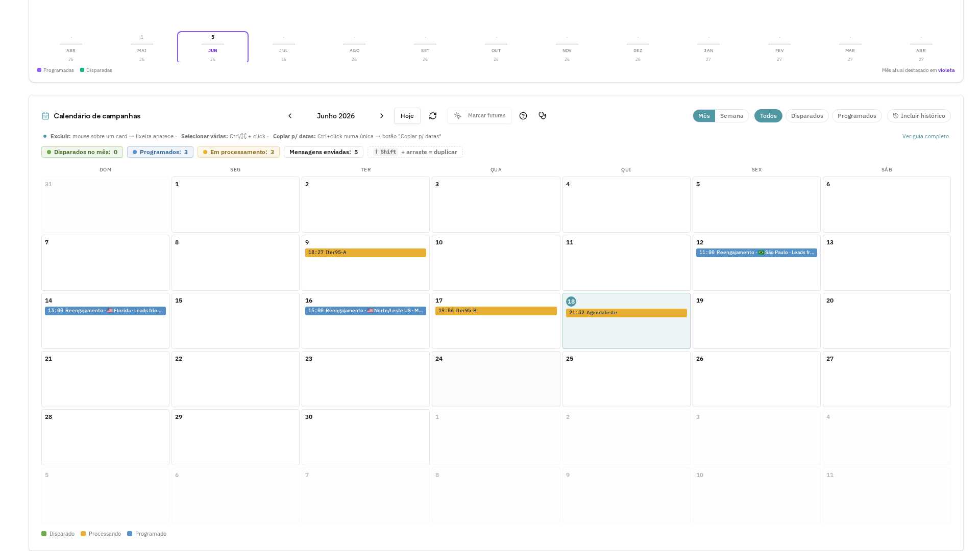Viewport: 980px width, 551px height.
Task: Filter by Programados
Action: pos(856,116)
